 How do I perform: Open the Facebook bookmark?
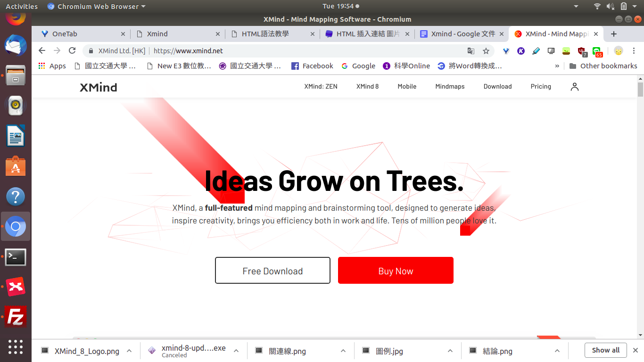(x=312, y=66)
